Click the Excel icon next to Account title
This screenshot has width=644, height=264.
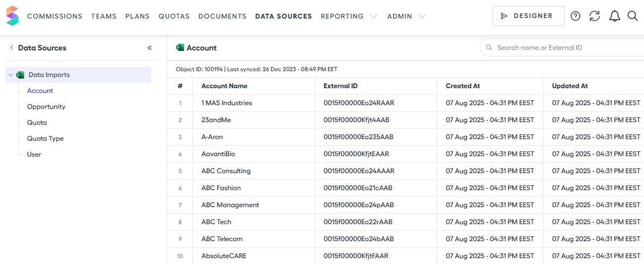[x=180, y=48]
